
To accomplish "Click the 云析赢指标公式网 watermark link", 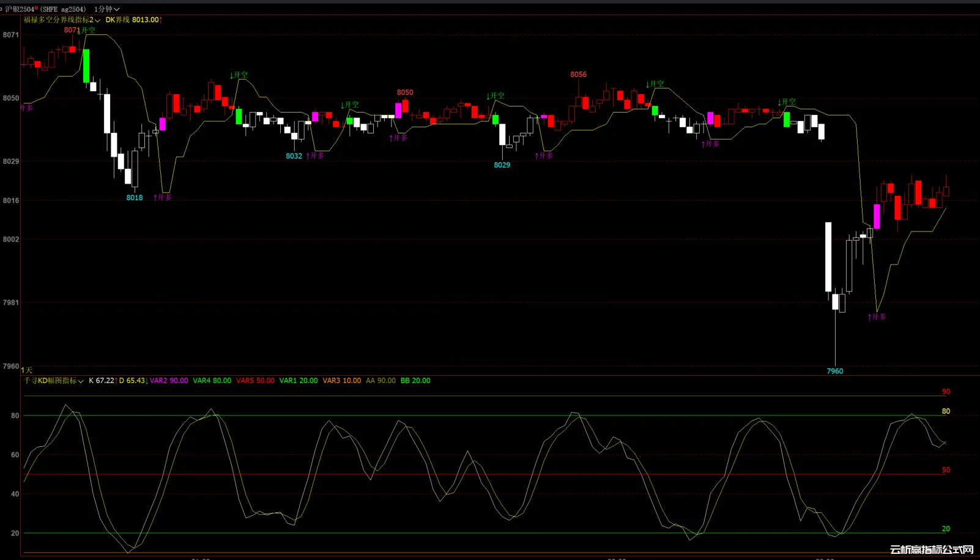I will click(x=931, y=550).
